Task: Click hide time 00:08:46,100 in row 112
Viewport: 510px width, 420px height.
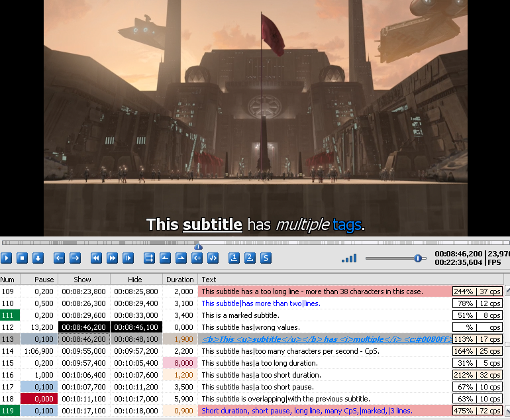Action: coord(136,327)
